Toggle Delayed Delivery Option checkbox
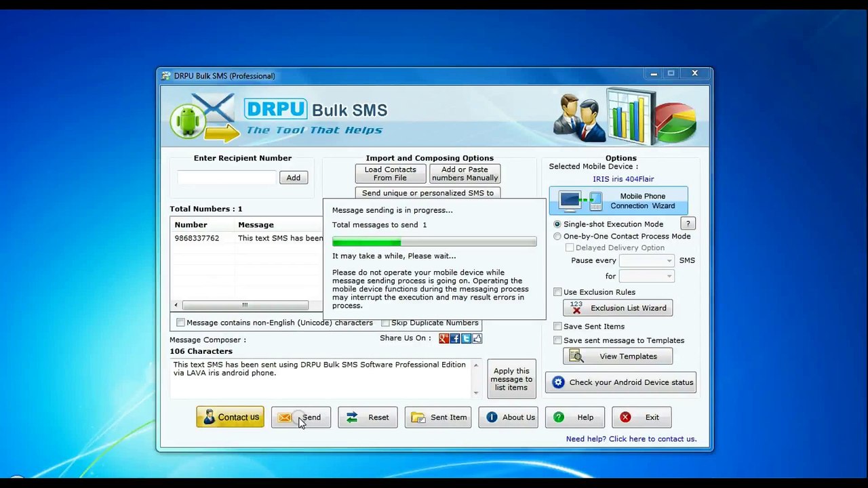Viewport: 868px width, 488px height. (570, 248)
